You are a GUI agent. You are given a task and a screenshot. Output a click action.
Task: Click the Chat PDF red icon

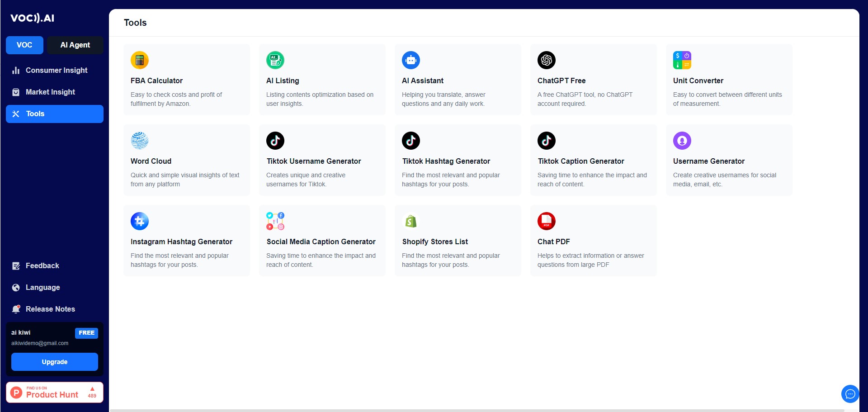coord(547,221)
